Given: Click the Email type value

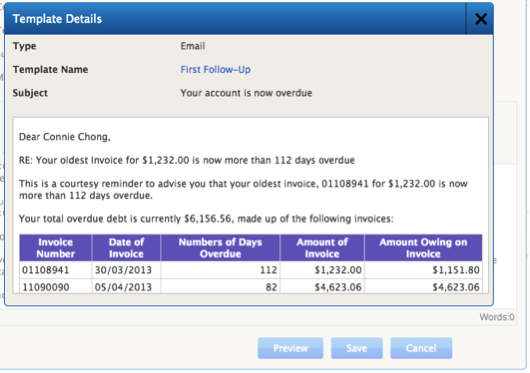Looking at the screenshot, I should point(193,46).
